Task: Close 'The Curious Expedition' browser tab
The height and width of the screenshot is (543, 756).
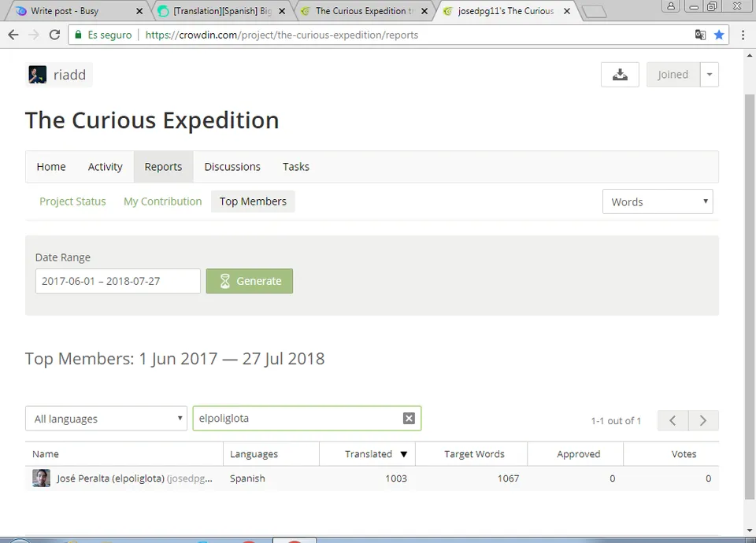Action: click(424, 11)
